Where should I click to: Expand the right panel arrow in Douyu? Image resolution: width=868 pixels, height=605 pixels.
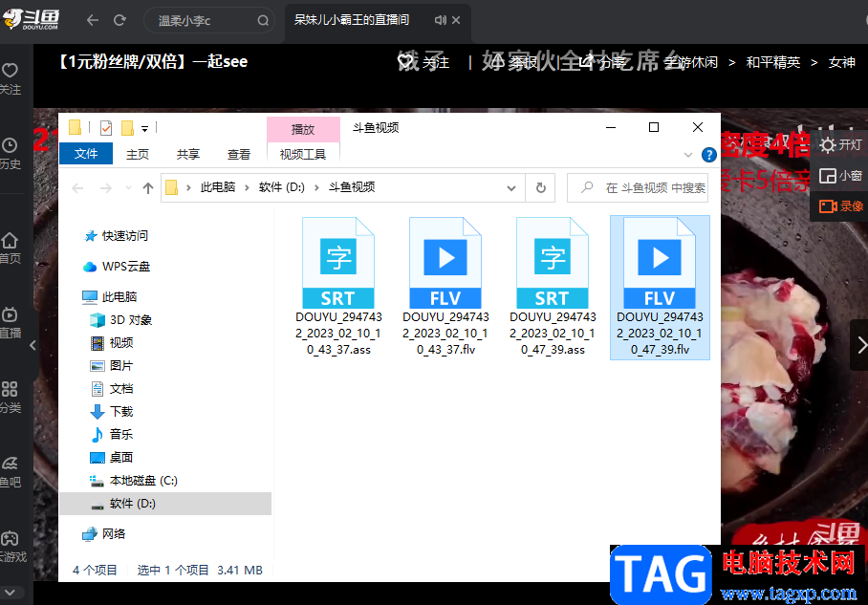click(x=860, y=345)
